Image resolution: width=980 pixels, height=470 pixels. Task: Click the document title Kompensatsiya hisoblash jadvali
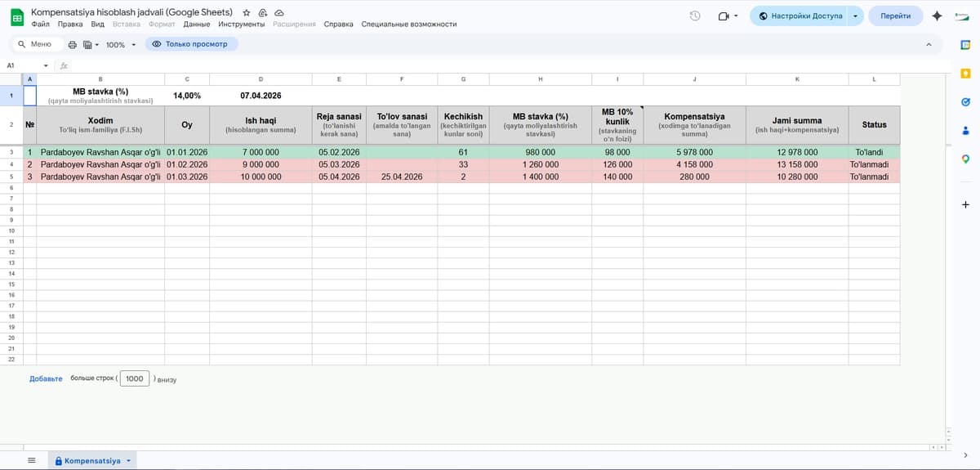coord(131,12)
